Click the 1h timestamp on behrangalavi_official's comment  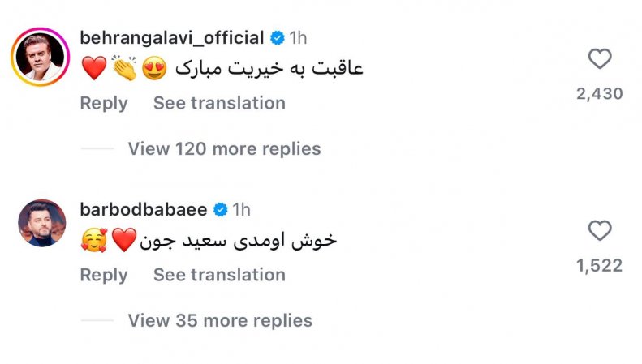(x=298, y=37)
